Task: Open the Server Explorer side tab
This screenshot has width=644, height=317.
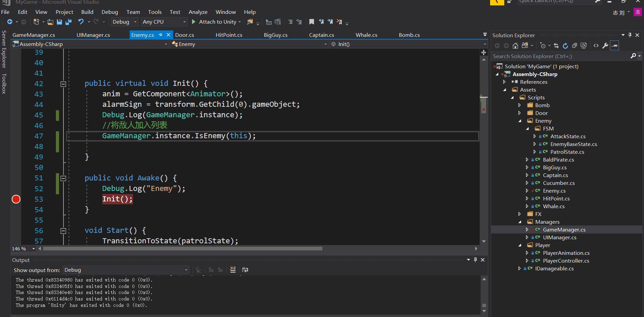Action: [x=4, y=49]
